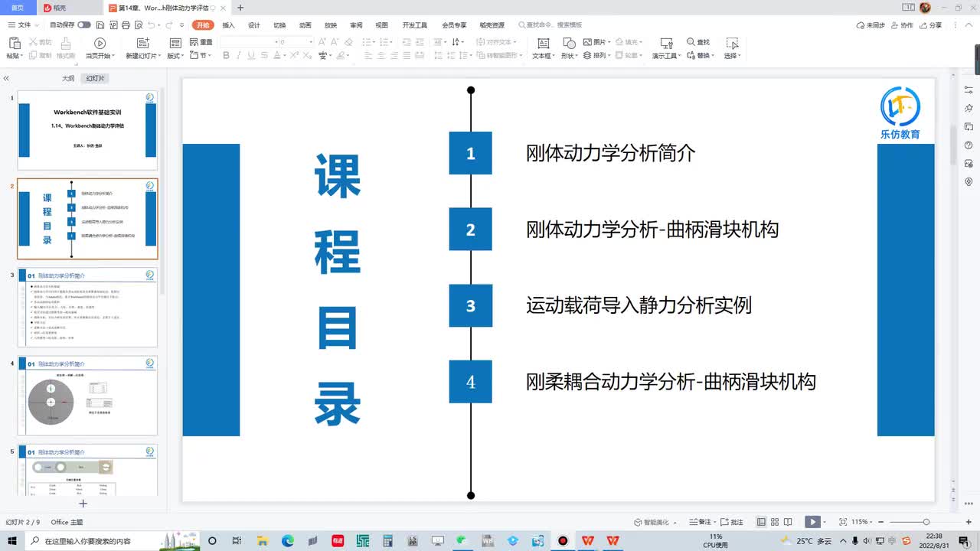This screenshot has width=980, height=551.
Task: Click Fit slide to window icon
Action: coord(843,522)
